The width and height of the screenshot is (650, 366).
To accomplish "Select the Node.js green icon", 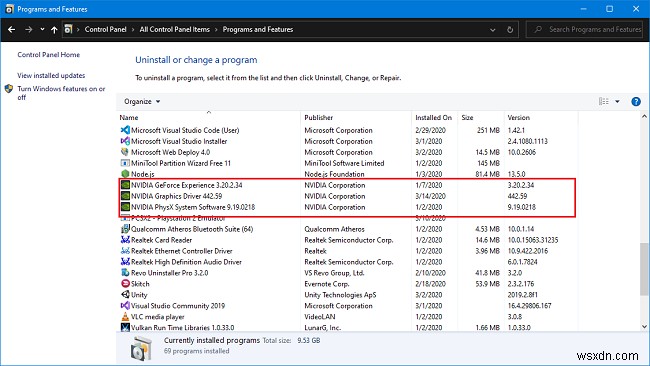I will tap(125, 174).
